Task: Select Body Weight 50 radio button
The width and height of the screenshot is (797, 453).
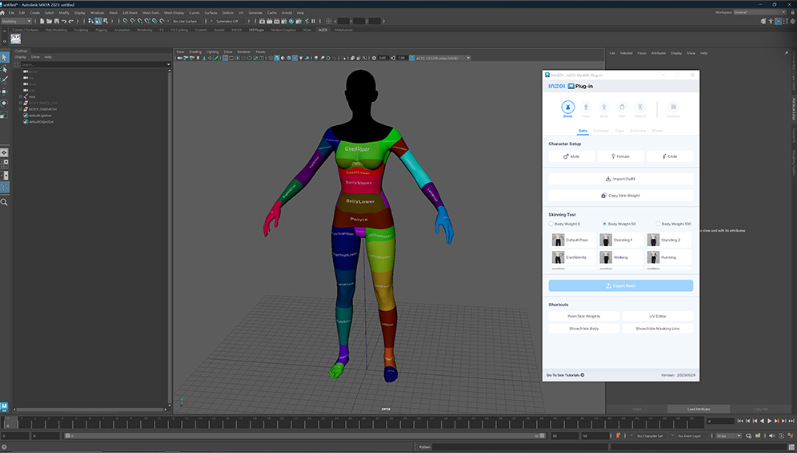Action: click(605, 224)
